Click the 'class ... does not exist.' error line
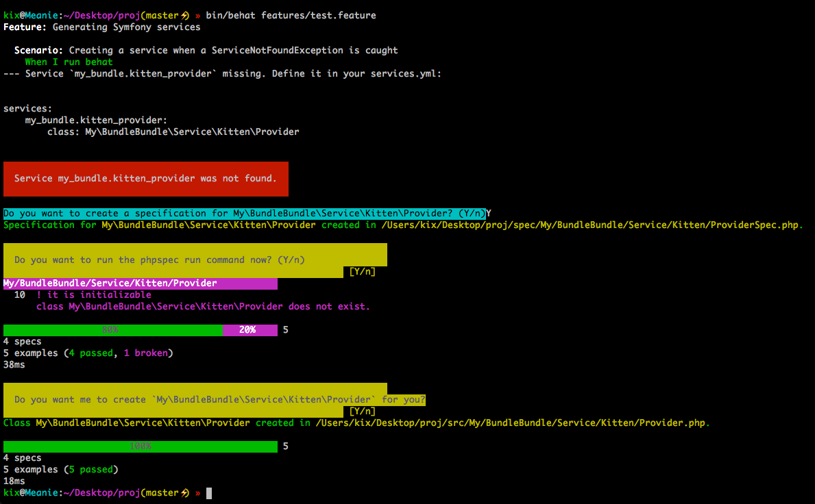The image size is (815, 504). (x=203, y=307)
